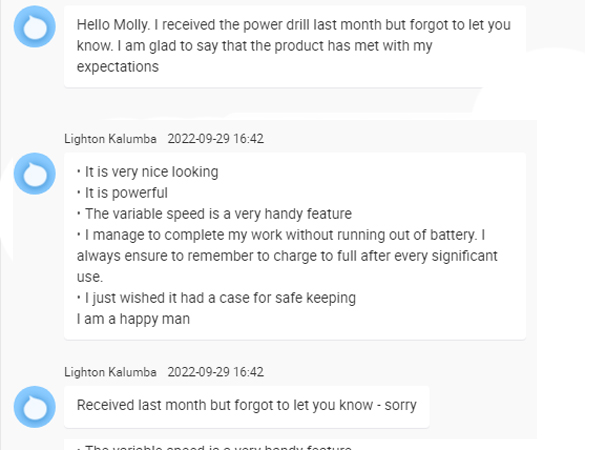600x450 pixels.
Task: Click the Lighton Kalumba name above the bulleted message
Action: pos(110,138)
